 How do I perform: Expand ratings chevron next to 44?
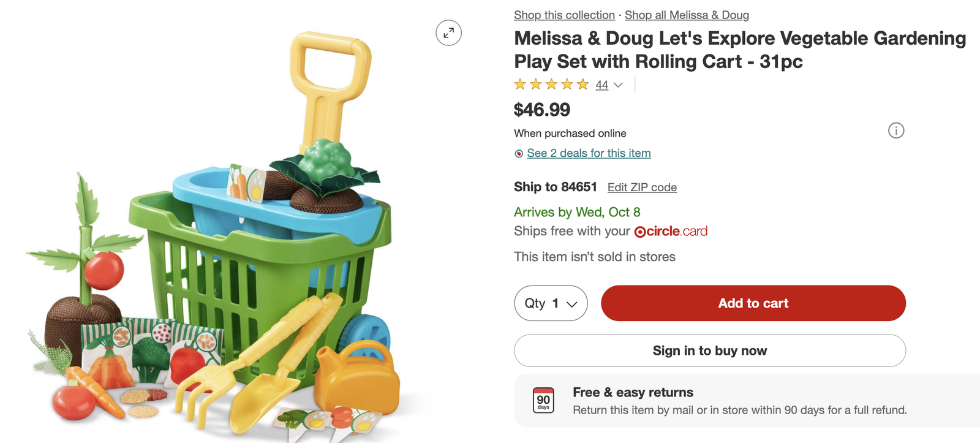618,85
